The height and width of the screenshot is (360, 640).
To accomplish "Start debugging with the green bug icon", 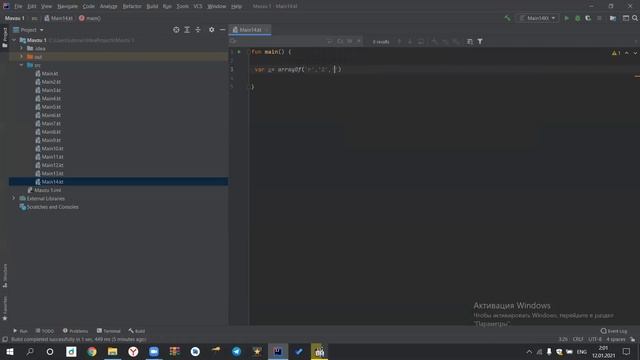I will [578, 18].
